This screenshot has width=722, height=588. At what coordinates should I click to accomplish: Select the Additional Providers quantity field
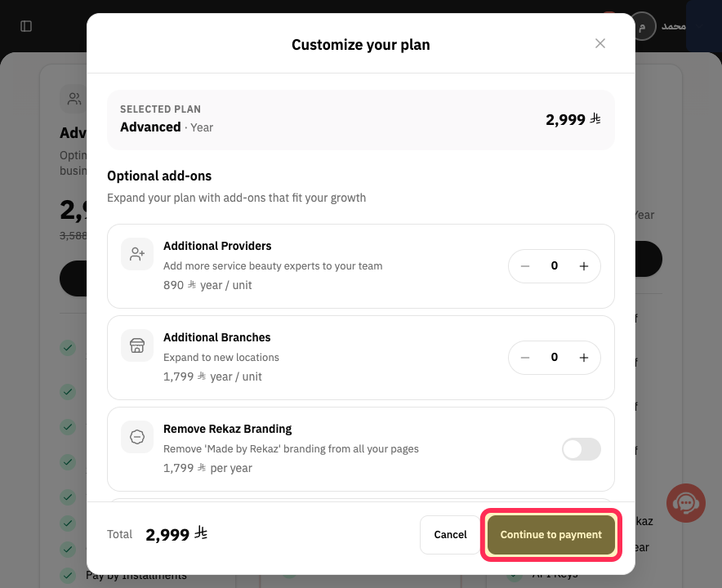pos(555,265)
